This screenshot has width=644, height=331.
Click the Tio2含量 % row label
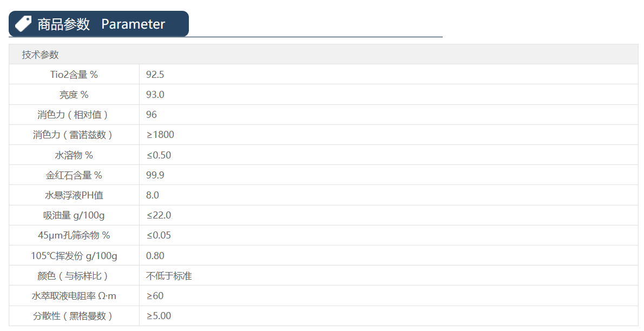click(74, 75)
